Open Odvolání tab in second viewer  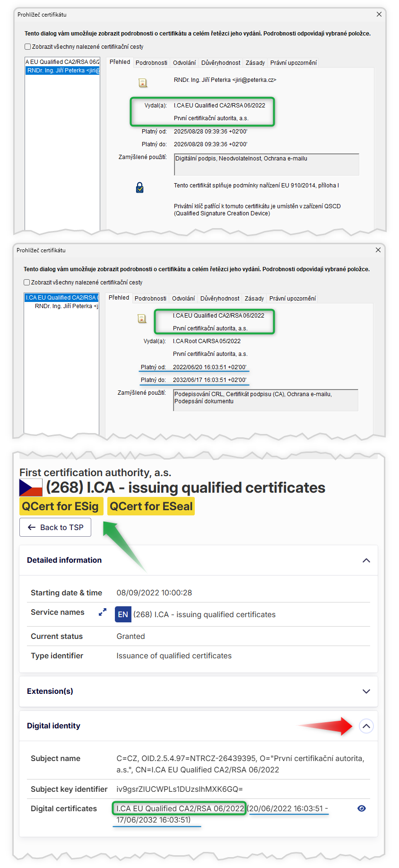pyautogui.click(x=183, y=299)
